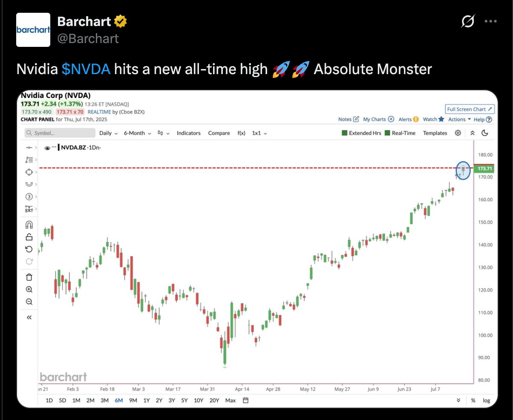Open Alerts link with exclamation icon
The height and width of the screenshot is (420, 513).
coord(409,120)
